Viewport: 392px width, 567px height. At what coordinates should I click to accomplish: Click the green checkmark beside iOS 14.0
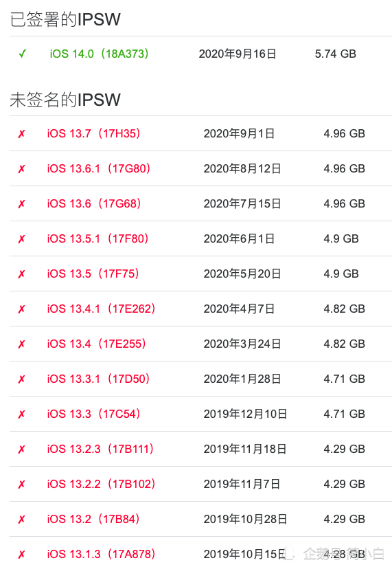23,54
